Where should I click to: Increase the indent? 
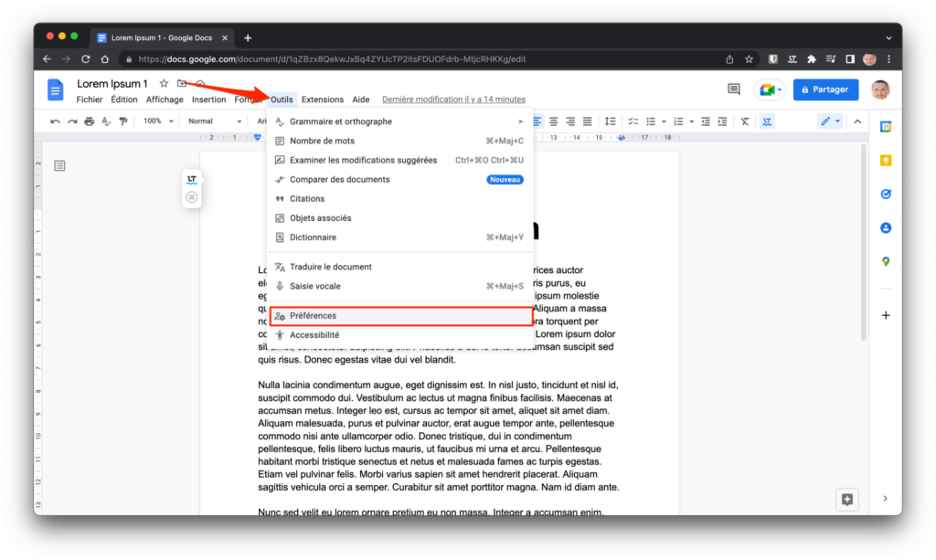722,122
